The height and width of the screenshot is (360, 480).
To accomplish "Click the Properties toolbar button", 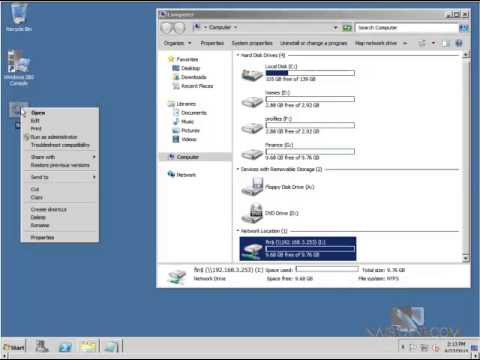I will click(x=212, y=43).
